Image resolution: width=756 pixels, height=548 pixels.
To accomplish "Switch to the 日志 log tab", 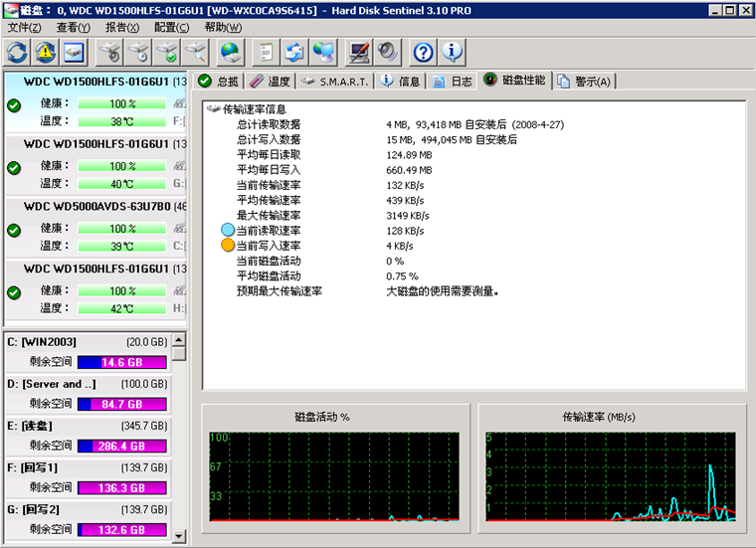I will click(x=453, y=81).
